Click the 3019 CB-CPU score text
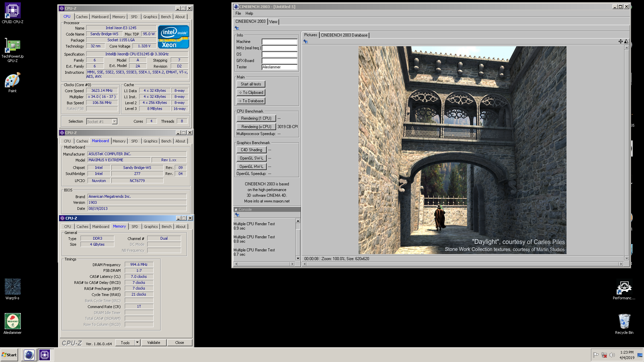This screenshot has width=644, height=362. (x=287, y=127)
